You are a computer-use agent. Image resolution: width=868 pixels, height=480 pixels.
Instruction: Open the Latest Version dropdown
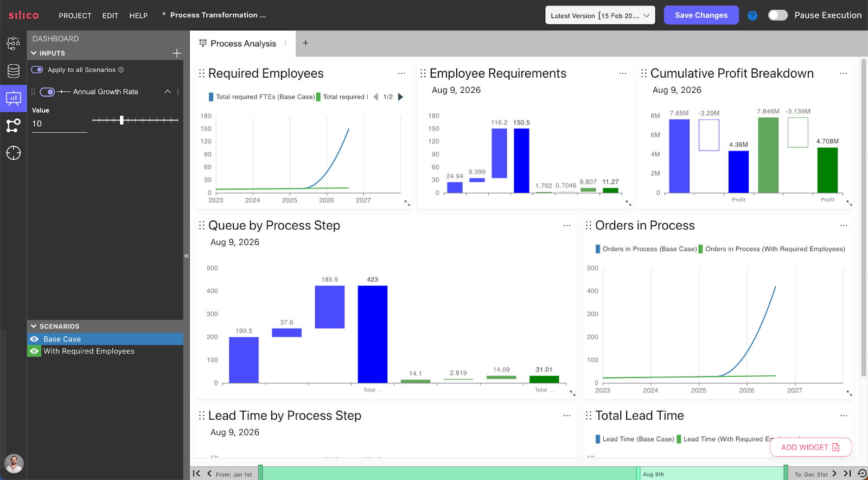click(600, 15)
